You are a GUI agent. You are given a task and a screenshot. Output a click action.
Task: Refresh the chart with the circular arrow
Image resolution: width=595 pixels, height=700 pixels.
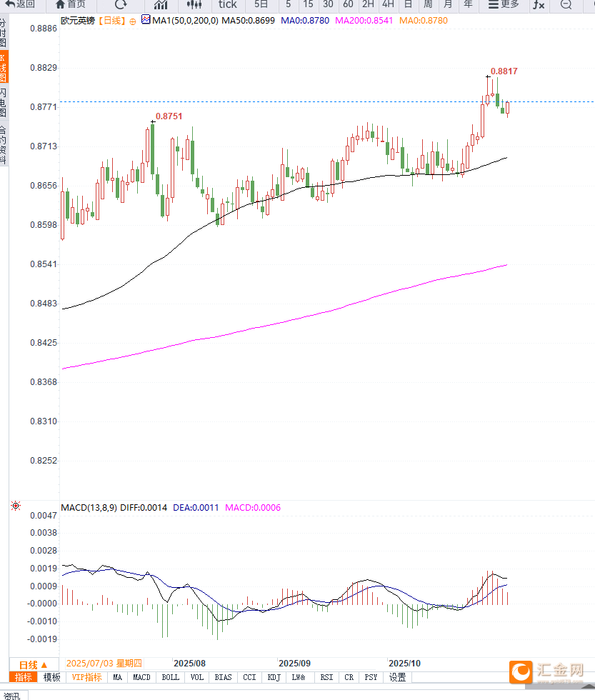[121, 4]
